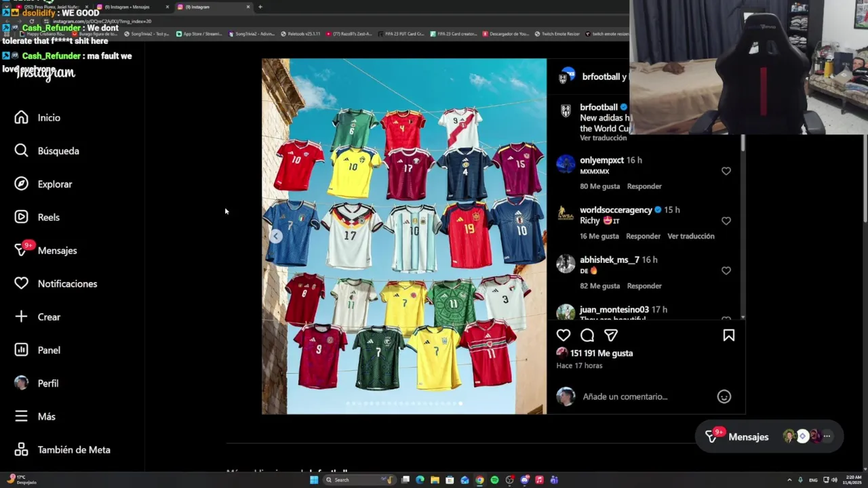Open brfootball avatar in the post header

[566, 77]
